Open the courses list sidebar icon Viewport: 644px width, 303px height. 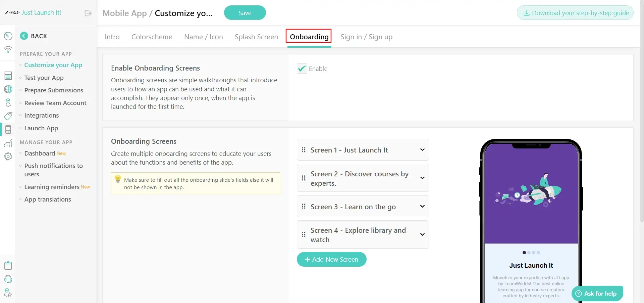pos(8,76)
